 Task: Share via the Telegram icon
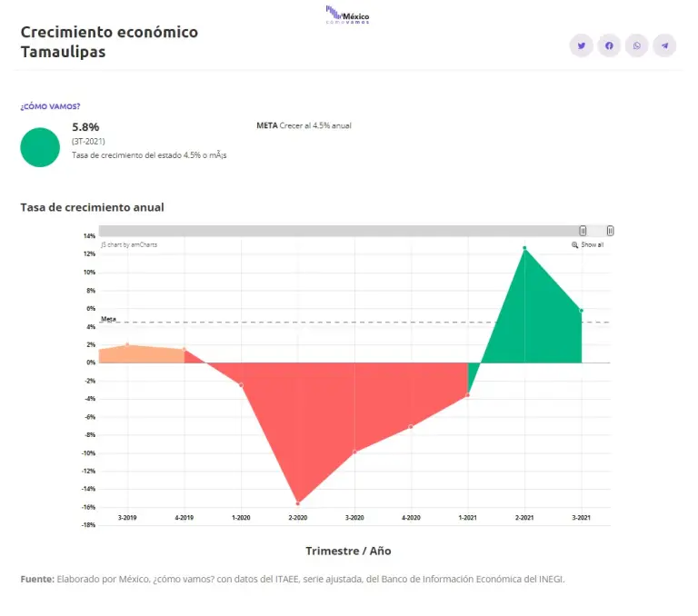665,45
